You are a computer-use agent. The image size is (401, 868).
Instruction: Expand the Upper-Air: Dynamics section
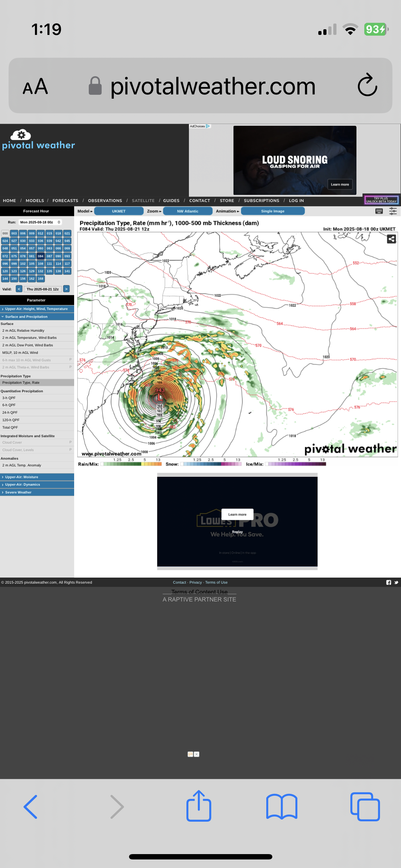click(37, 484)
